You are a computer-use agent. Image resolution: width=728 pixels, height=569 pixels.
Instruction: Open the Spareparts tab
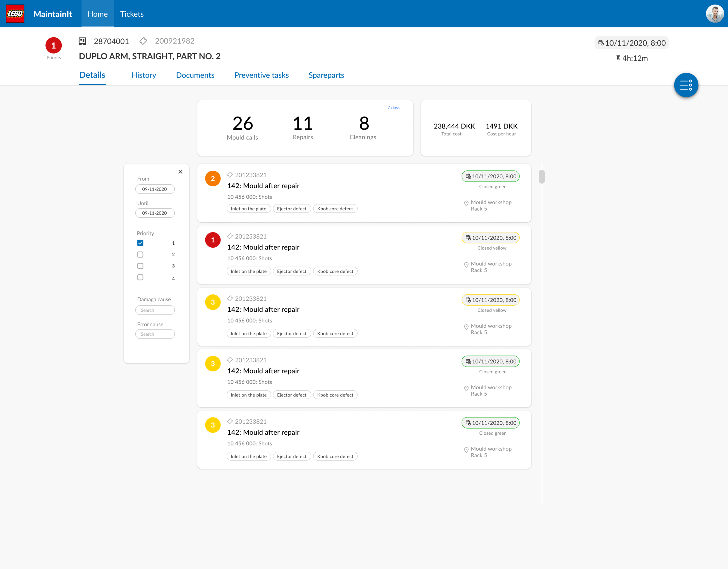coord(326,75)
